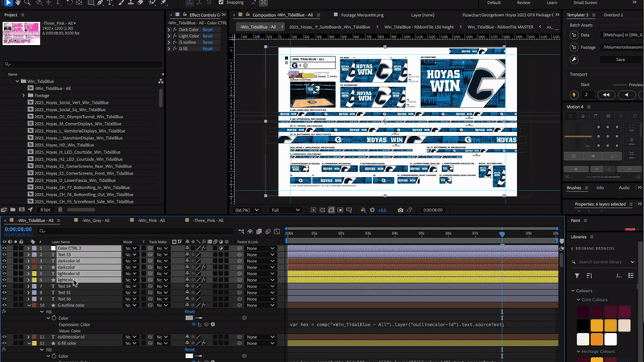The image size is (644, 362).
Task: Click the sort icon in Libraries panel
Action: click(x=589, y=276)
